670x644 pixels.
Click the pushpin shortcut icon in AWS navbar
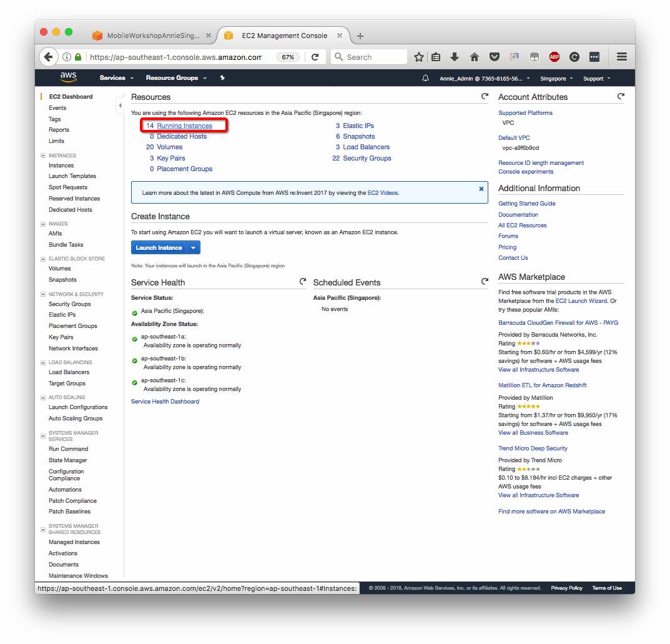click(222, 78)
